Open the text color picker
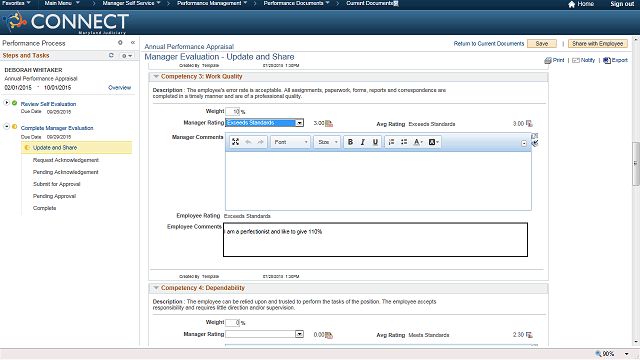640x360 pixels. (x=418, y=142)
